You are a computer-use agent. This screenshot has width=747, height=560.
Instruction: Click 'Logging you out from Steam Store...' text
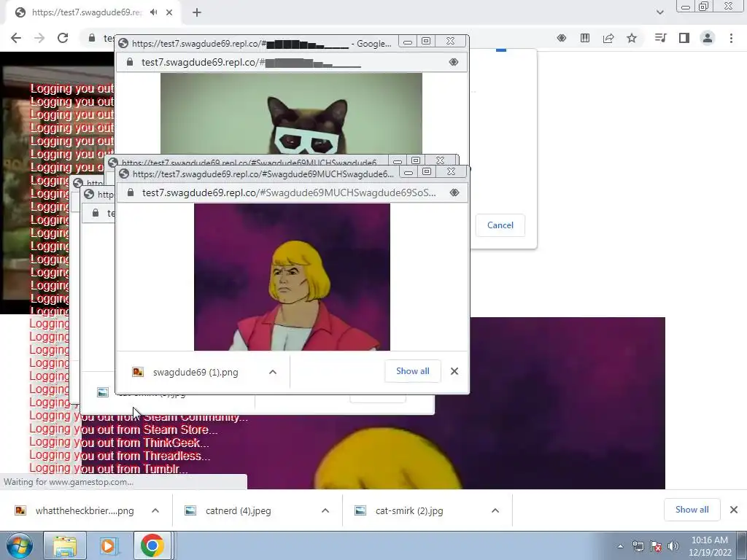click(x=123, y=429)
